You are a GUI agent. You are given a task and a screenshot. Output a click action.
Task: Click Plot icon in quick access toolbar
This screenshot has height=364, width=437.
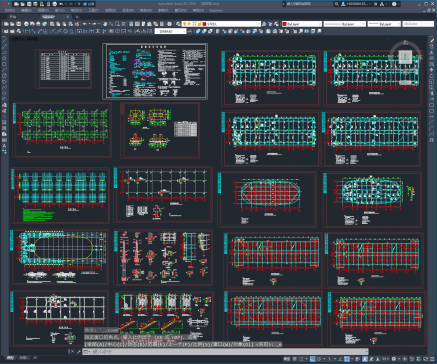point(54,4)
